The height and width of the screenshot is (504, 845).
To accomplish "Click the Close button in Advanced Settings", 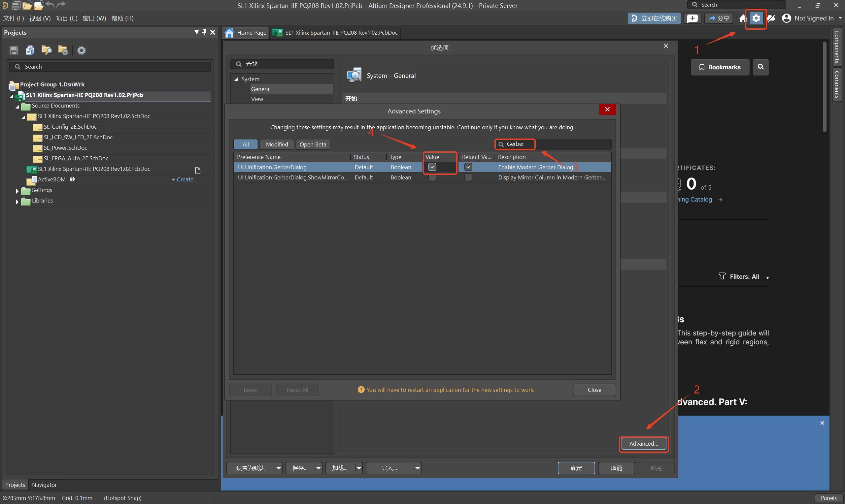I will (594, 390).
